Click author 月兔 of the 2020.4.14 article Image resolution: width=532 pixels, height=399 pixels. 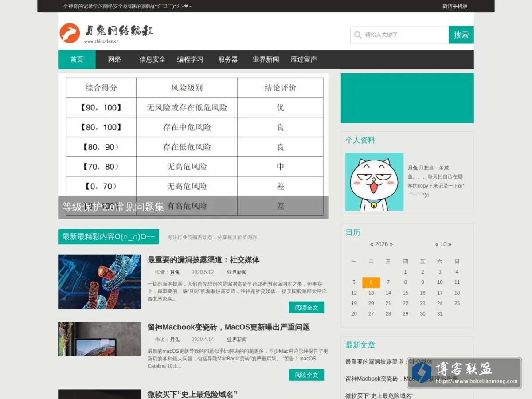click(175, 340)
